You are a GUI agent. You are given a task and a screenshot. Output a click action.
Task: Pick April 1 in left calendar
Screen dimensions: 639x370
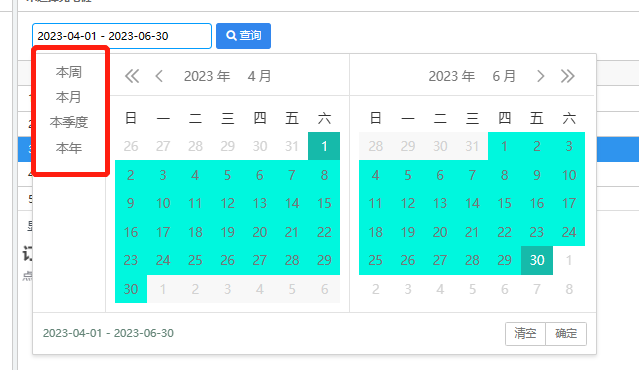[x=324, y=146]
